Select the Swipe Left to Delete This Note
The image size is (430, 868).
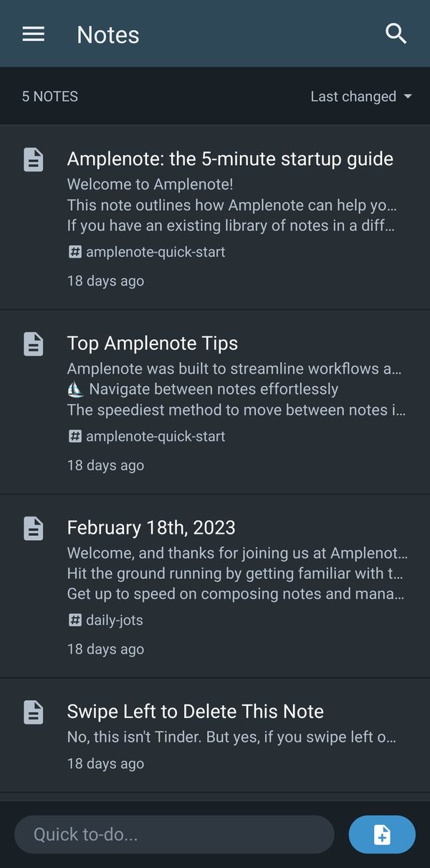pos(195,711)
